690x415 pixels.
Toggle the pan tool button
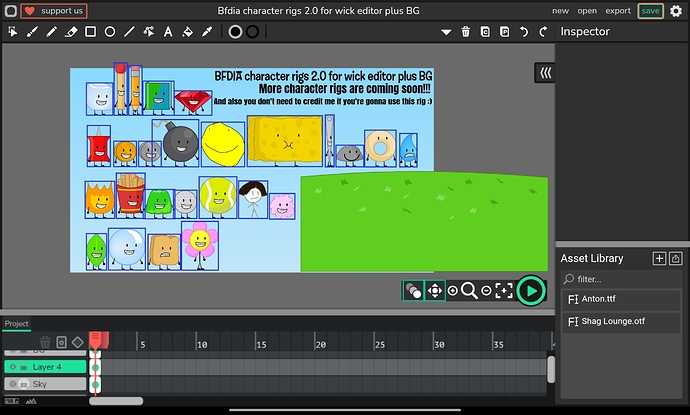tap(435, 291)
